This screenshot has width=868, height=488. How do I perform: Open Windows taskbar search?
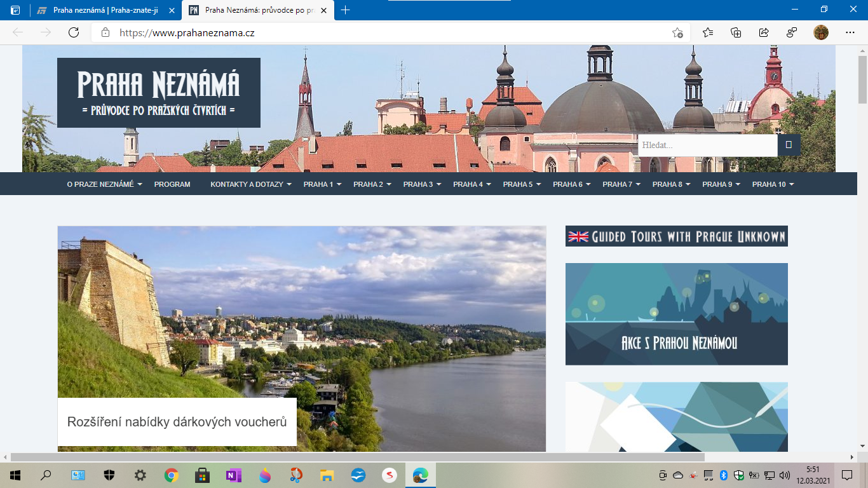(x=46, y=475)
